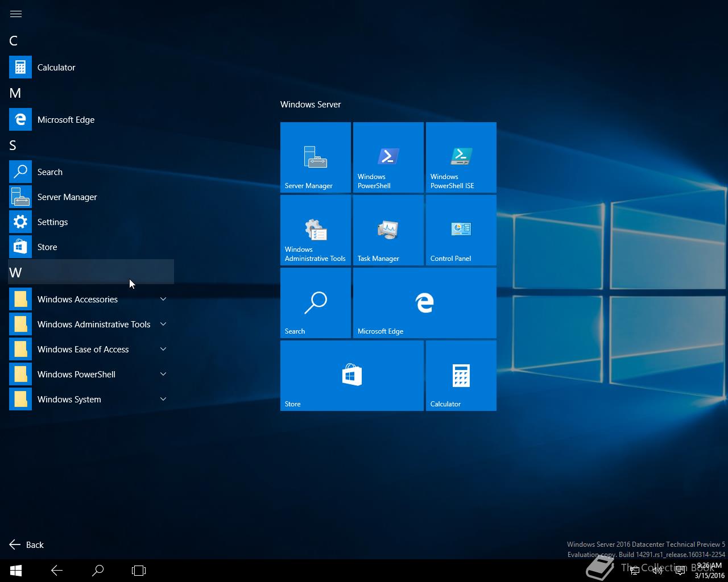Open Store from the app list

tap(91, 247)
